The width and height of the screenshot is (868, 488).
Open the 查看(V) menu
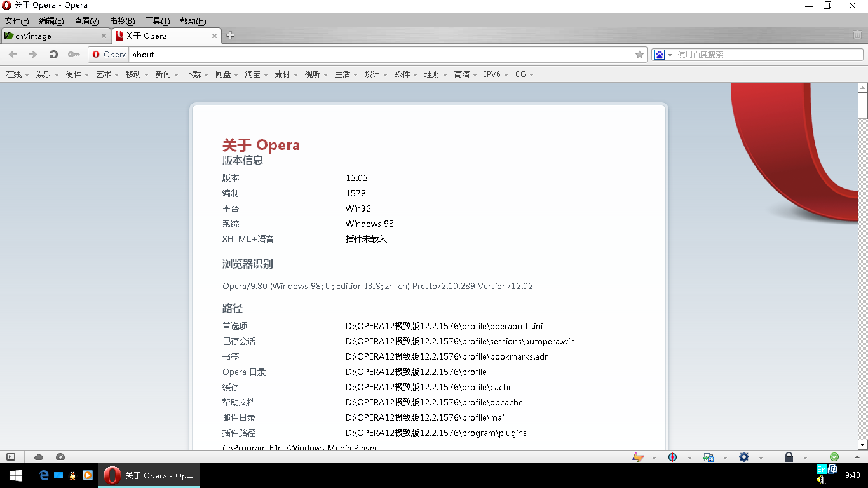(x=86, y=21)
